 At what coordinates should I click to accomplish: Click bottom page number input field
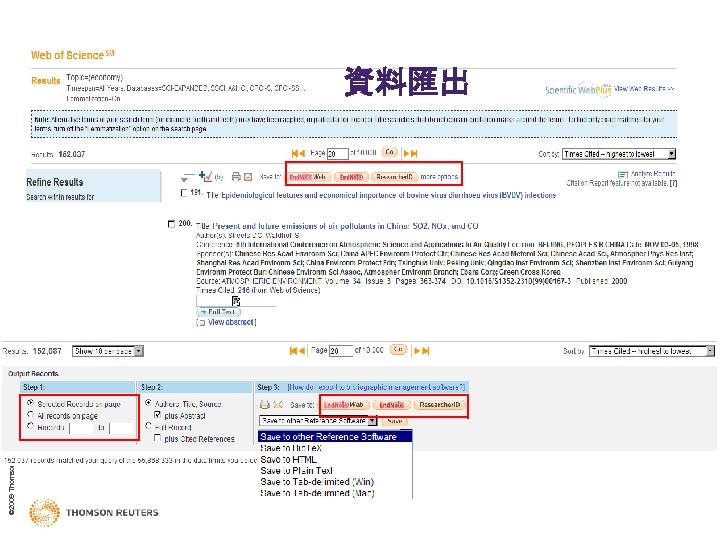[341, 351]
